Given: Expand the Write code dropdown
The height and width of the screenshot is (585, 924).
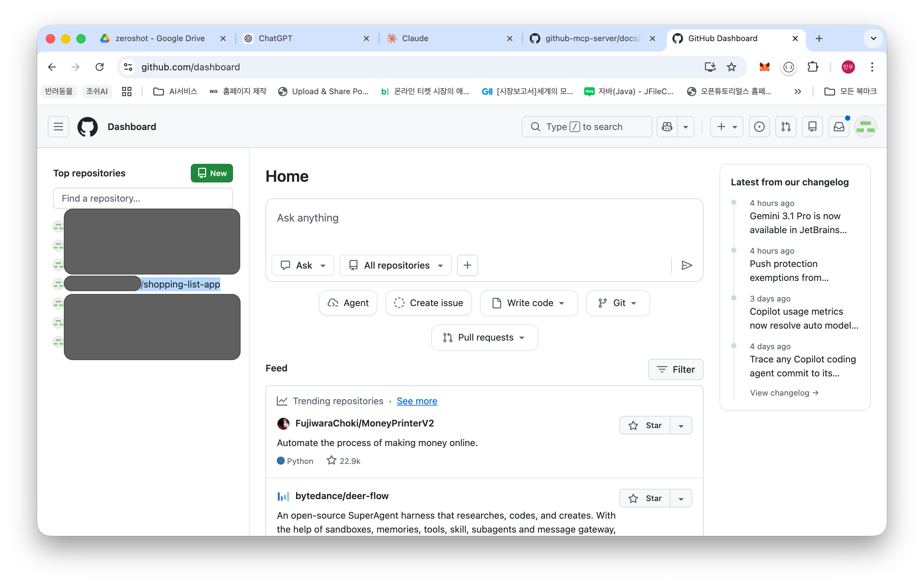Looking at the screenshot, I should (529, 303).
